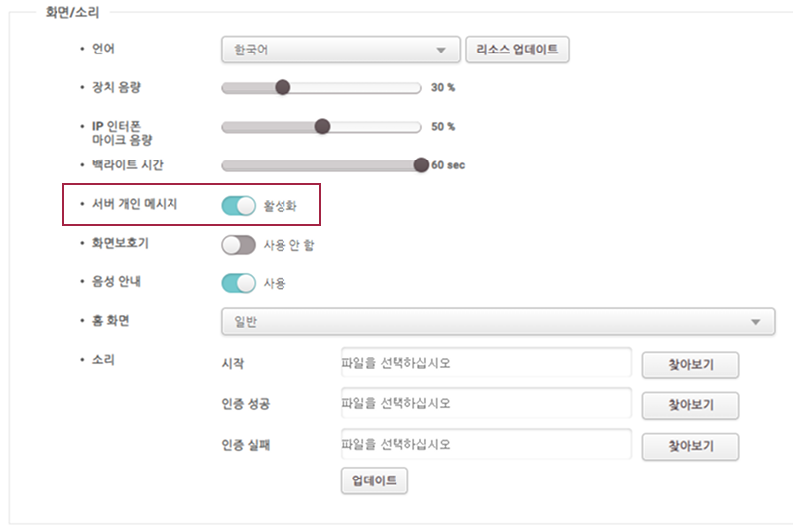Viewport: 793px width, 532px height.
Task: Click 찾아보기 for the 인증 성공 sound
Action: (x=691, y=406)
